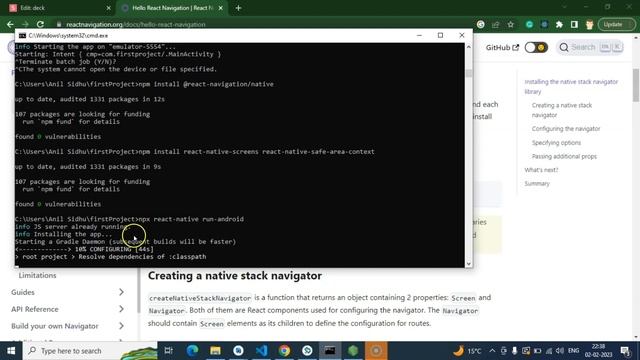Screen dimensions: 640x360
Task: Jump to 'Creating a native stack navigator' section
Action: point(562,110)
